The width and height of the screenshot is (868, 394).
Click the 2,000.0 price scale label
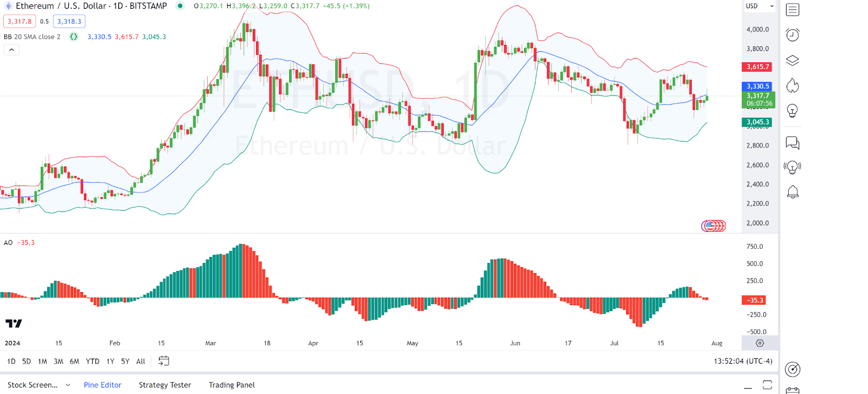(757, 223)
